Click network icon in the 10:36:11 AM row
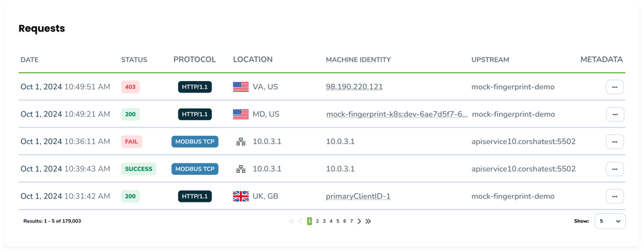 coord(241,142)
